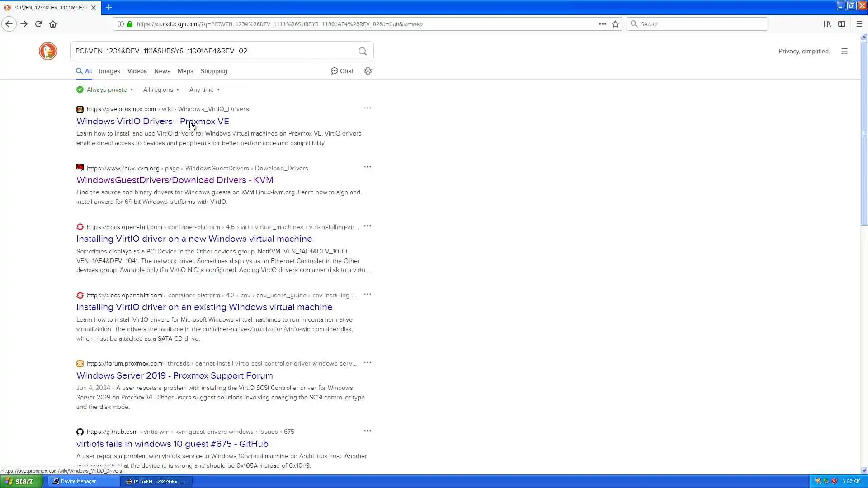Screen dimensions: 868x488
Task: Bookmark this page with the star icon
Action: [x=615, y=24]
